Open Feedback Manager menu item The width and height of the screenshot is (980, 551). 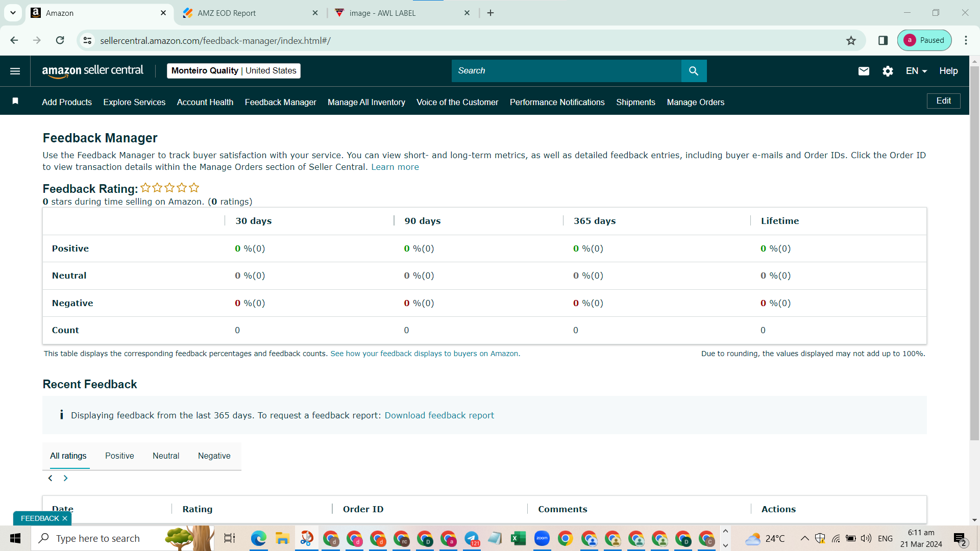[280, 102]
